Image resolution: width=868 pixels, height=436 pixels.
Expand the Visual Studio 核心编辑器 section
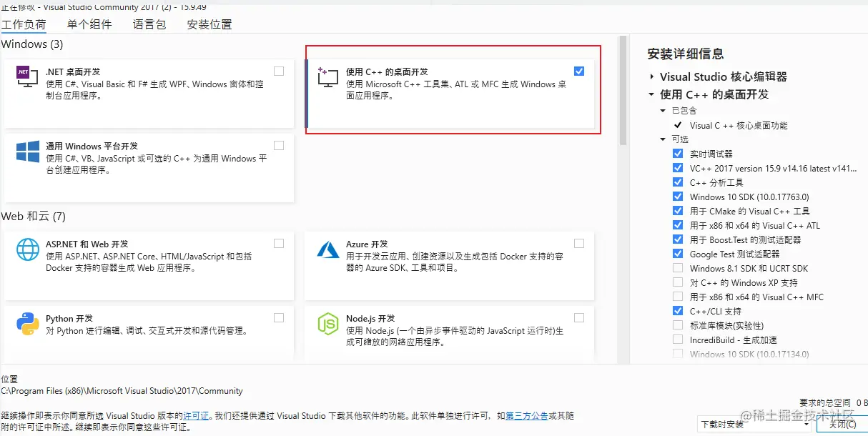[651, 76]
